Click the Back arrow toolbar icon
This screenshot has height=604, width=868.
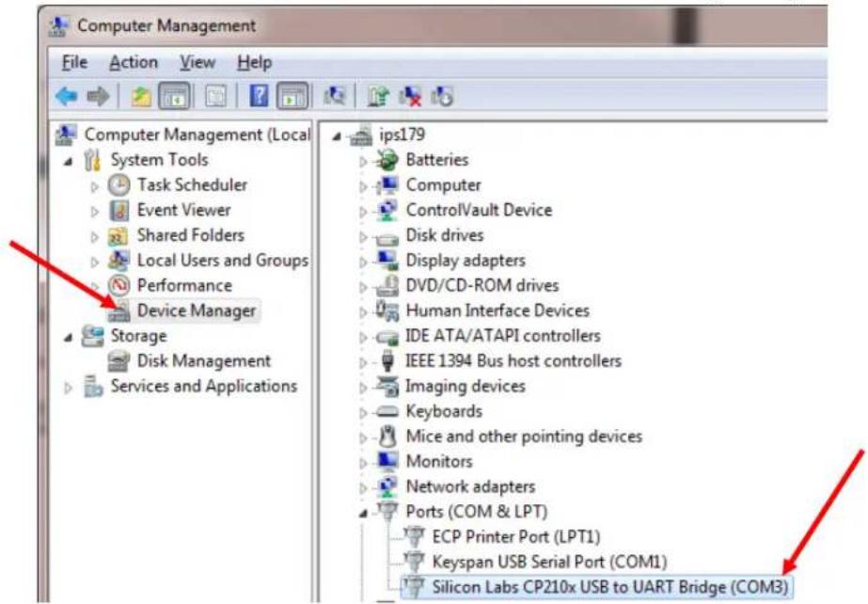pos(67,96)
